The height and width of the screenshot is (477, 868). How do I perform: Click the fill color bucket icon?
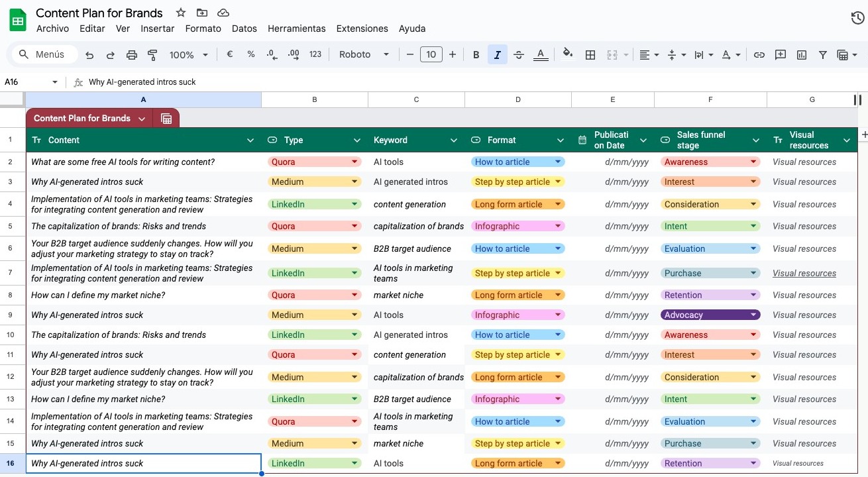[x=567, y=54]
